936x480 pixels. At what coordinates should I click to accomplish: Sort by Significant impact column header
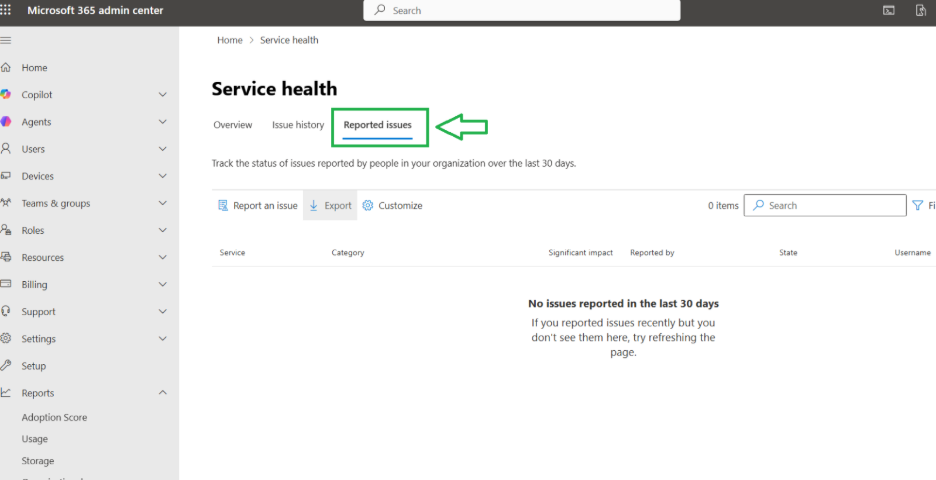pos(581,253)
